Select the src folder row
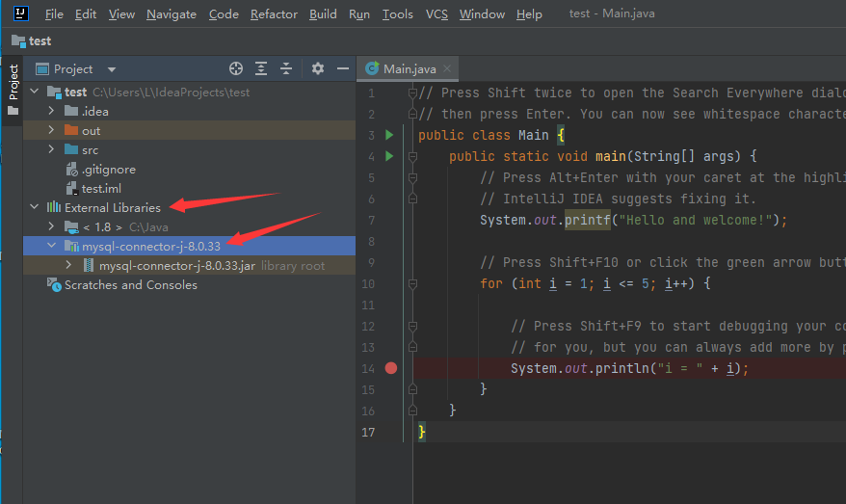The height and width of the screenshot is (504, 846). [190, 150]
